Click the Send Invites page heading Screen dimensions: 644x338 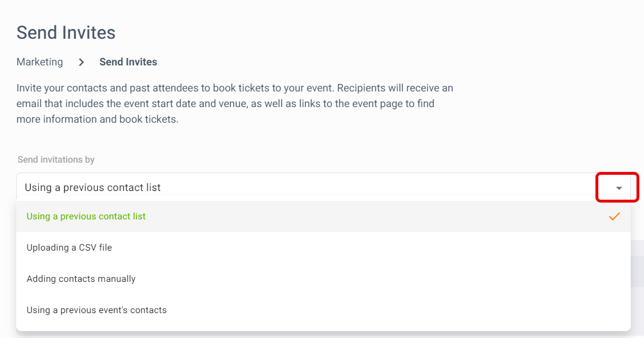(66, 32)
